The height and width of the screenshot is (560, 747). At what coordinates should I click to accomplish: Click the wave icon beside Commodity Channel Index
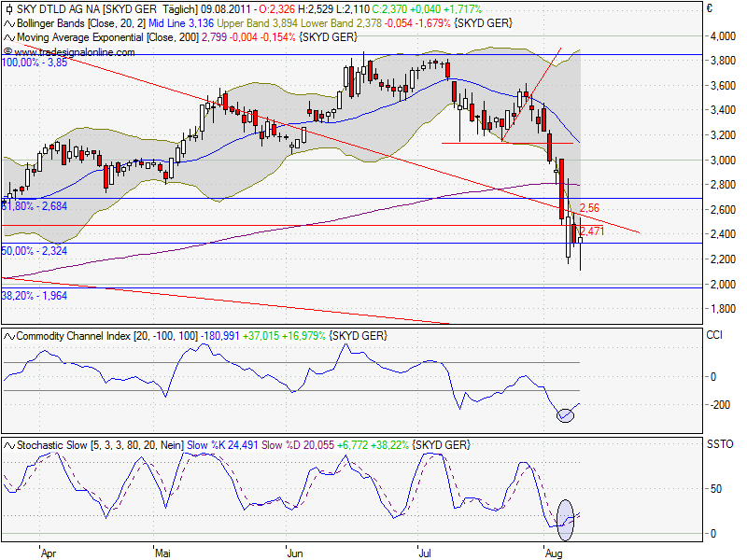(x=9, y=337)
